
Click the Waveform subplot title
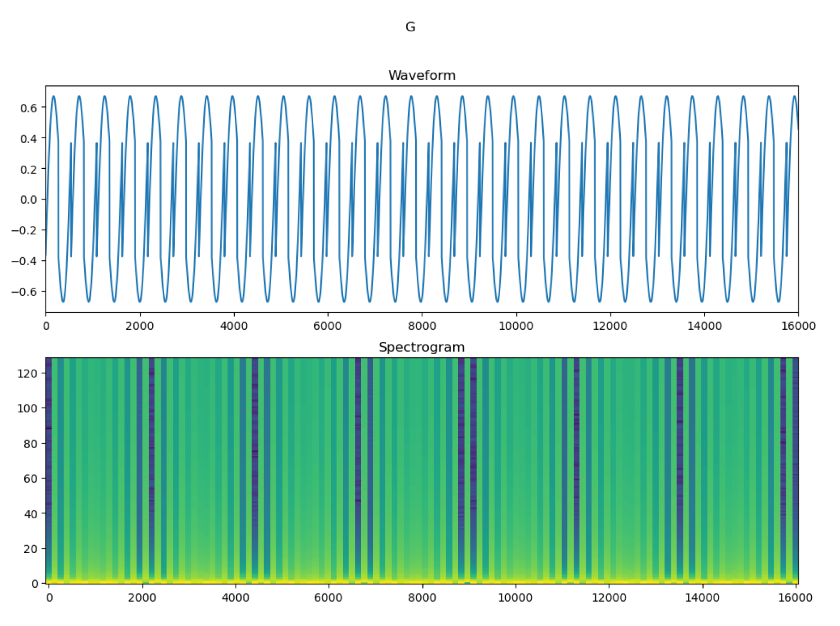[x=422, y=75]
